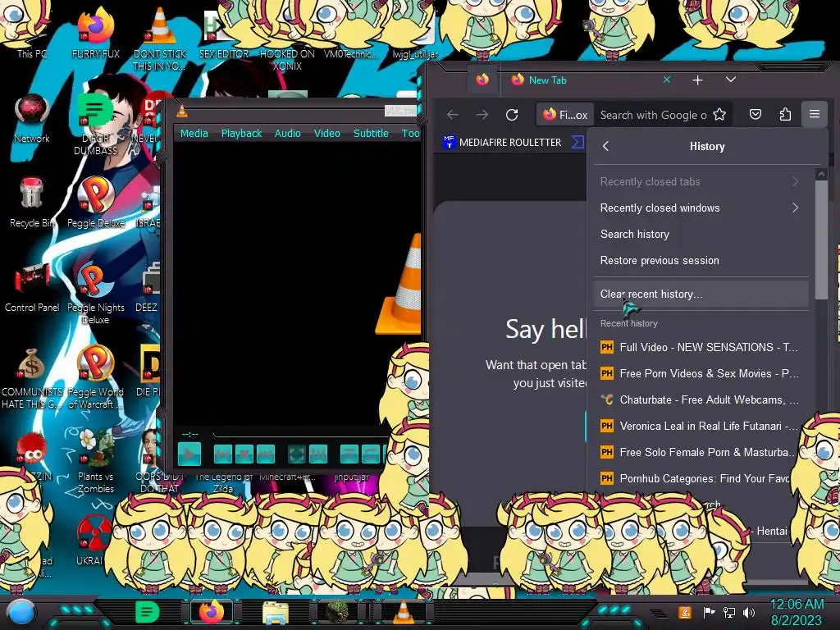Click the VLC seek bar
This screenshot has width=840, height=630.
tap(300, 433)
